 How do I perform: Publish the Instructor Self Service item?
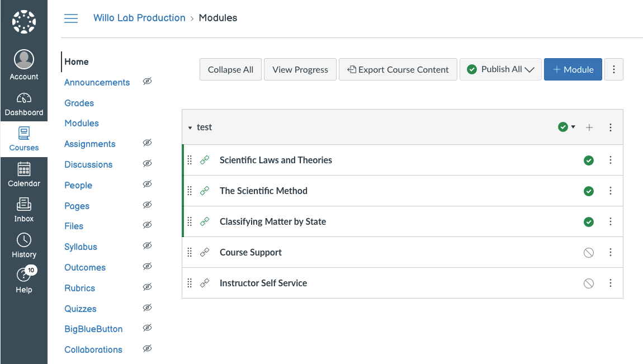[588, 283]
